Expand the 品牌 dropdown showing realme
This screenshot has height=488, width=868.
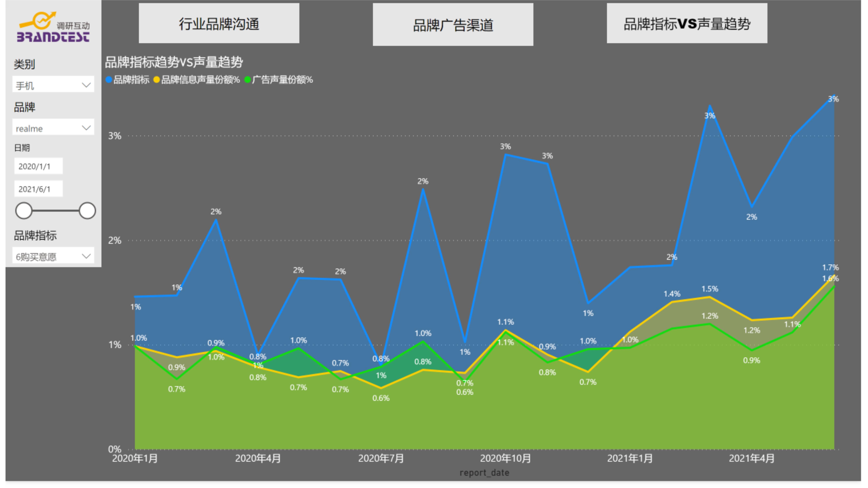pyautogui.click(x=53, y=127)
